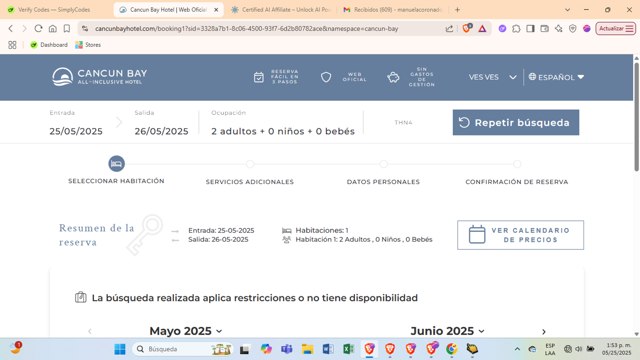Viewport: 640px width, 360px height.
Task: Open a new browser tab
Action: (457, 9)
